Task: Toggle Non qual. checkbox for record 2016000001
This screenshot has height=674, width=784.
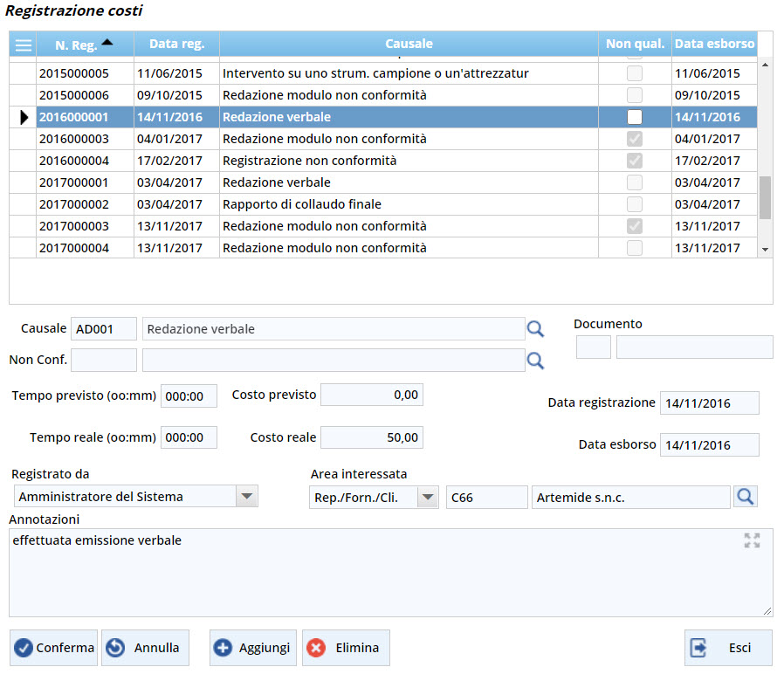Action: pyautogui.click(x=635, y=117)
